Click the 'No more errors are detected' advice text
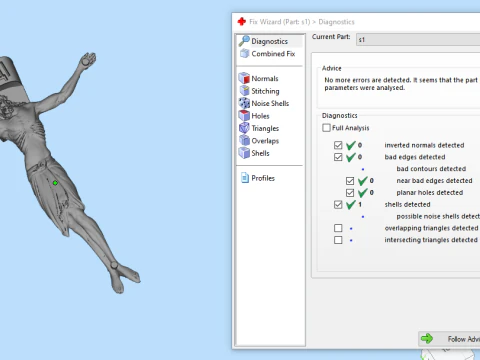 pyautogui.click(x=401, y=84)
